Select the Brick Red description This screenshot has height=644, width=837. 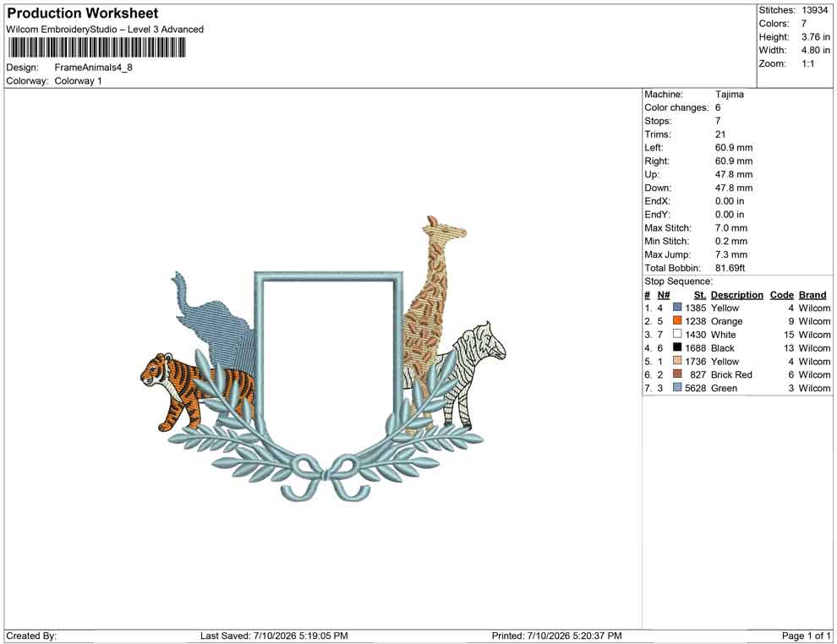731,374
